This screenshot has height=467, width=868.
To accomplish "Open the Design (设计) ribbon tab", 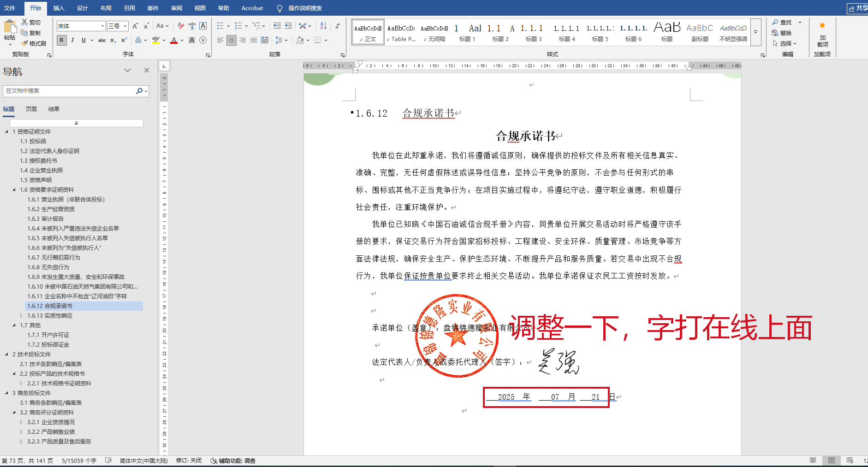I will [82, 8].
